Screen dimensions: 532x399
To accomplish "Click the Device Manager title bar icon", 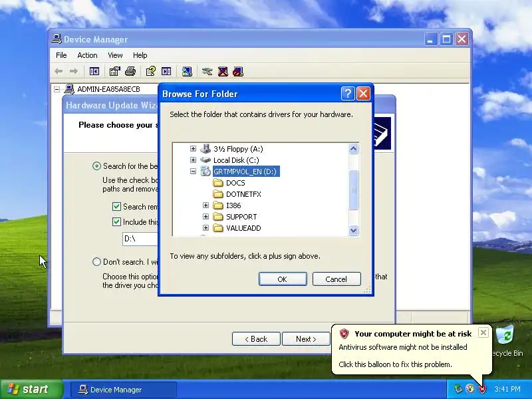I will 57,39.
